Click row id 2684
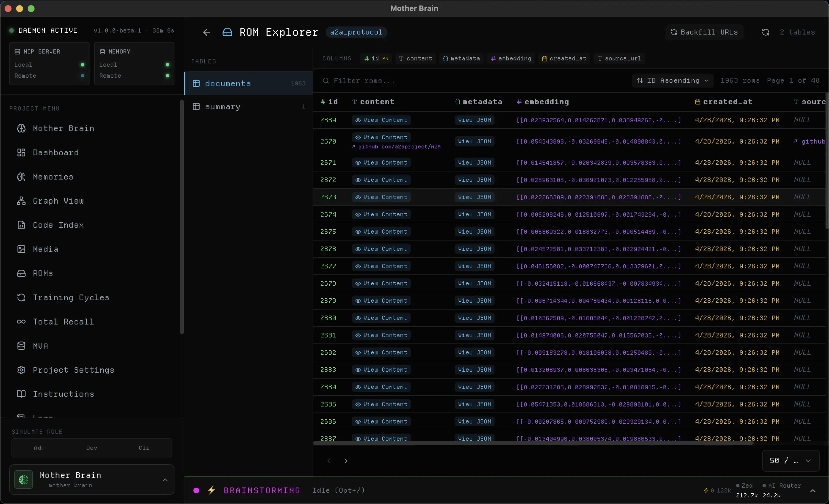 (x=328, y=387)
